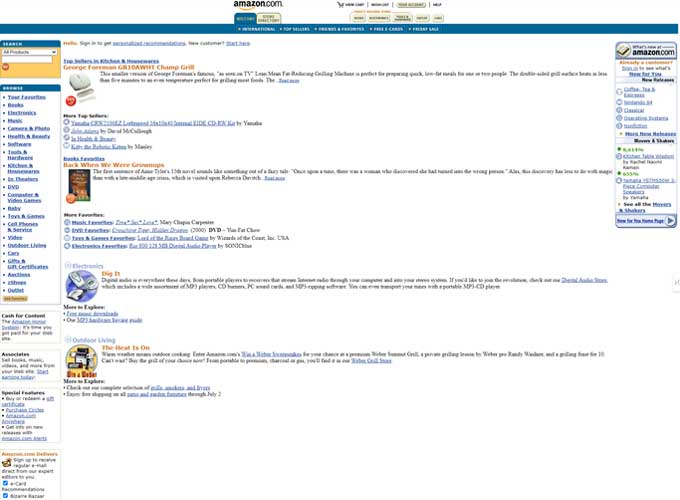
Task: Click discount badge on book cover
Action: coord(70,199)
